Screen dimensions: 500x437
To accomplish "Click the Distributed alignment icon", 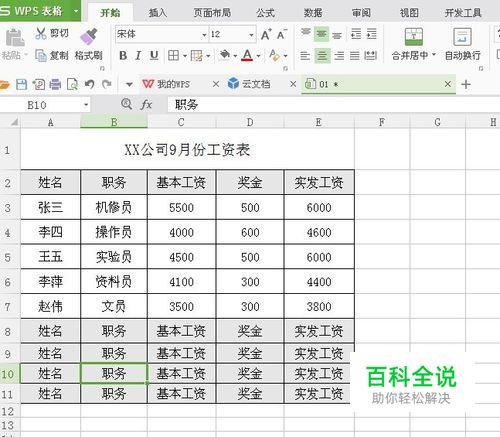I will (370, 56).
